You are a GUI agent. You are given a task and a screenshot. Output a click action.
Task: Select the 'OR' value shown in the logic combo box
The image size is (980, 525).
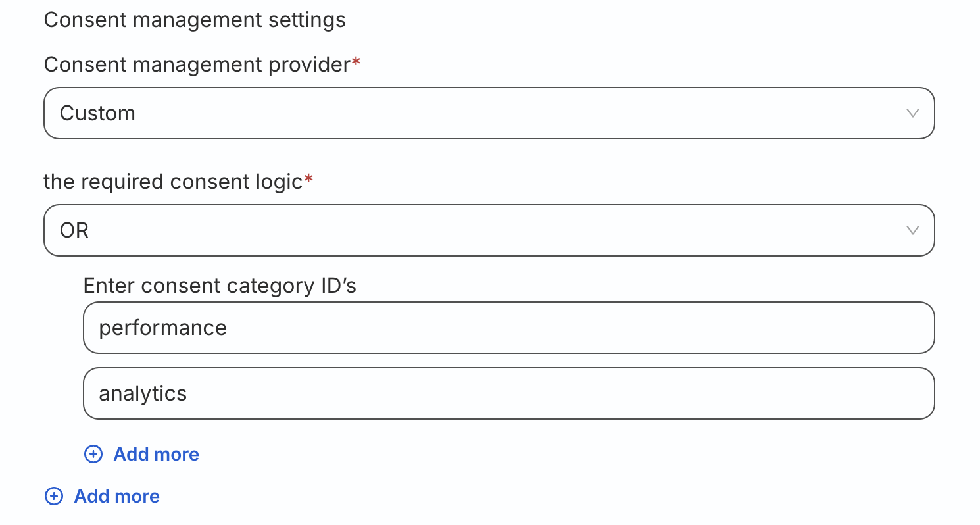tap(74, 230)
